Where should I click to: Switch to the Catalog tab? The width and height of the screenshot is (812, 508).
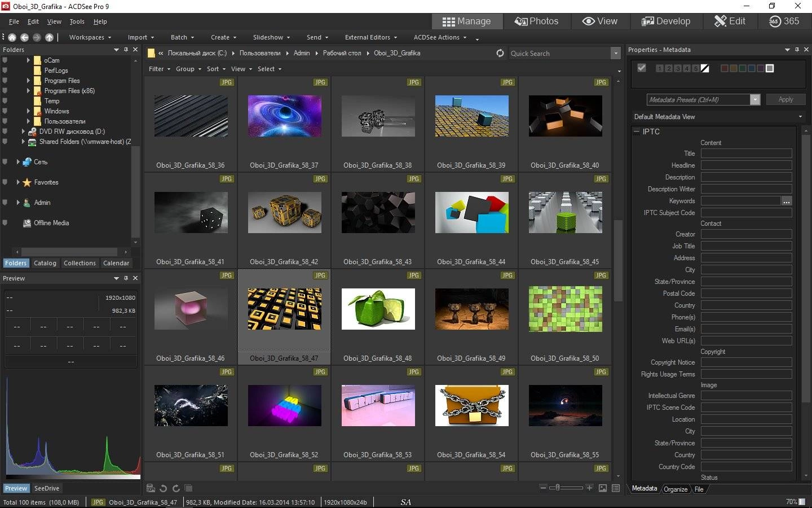coord(45,263)
